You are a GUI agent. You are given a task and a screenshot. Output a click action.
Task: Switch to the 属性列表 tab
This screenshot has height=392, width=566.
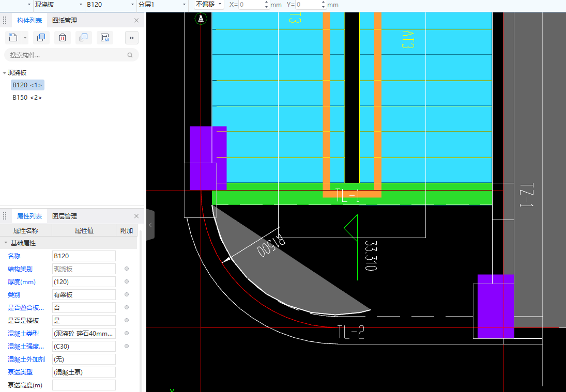pyautogui.click(x=29, y=216)
